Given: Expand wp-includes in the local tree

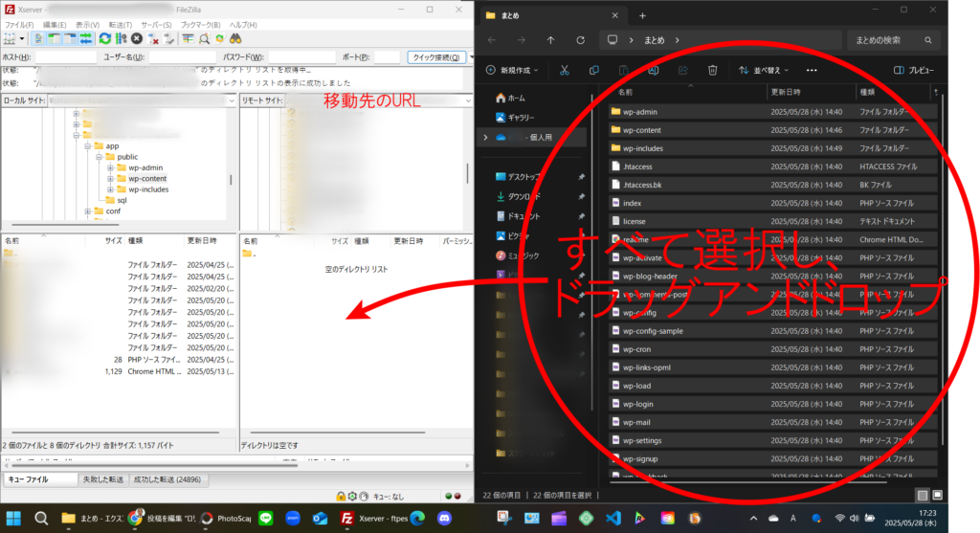Looking at the screenshot, I should (x=110, y=189).
